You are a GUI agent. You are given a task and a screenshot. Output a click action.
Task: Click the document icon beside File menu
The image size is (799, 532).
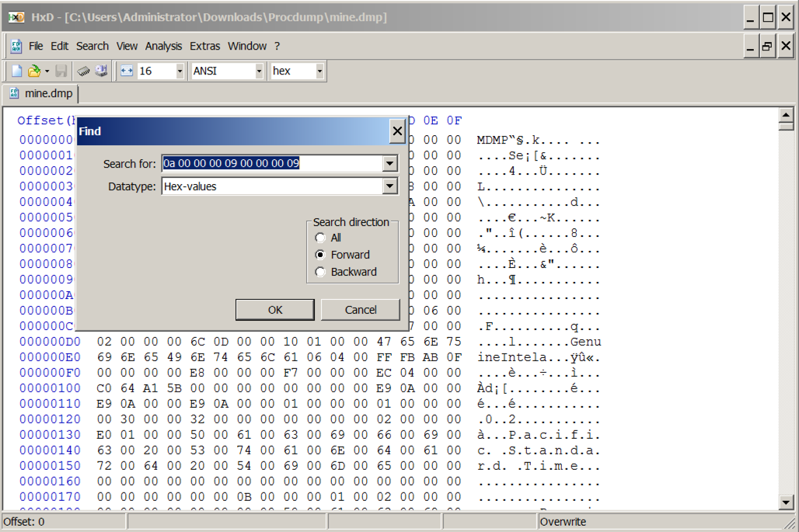[16, 47]
